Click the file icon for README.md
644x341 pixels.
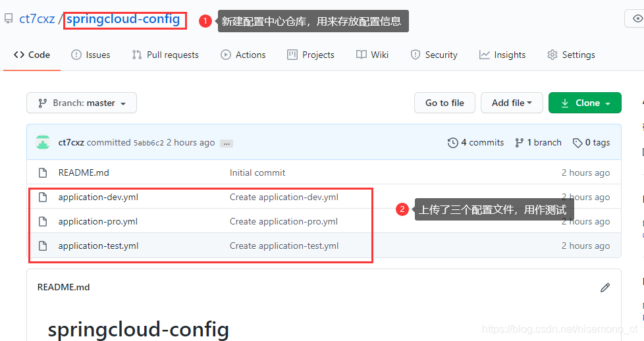pos(43,172)
